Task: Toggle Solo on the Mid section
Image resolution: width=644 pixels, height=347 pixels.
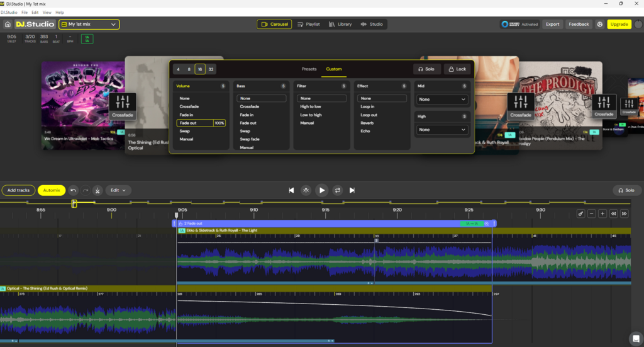Action: coord(465,86)
